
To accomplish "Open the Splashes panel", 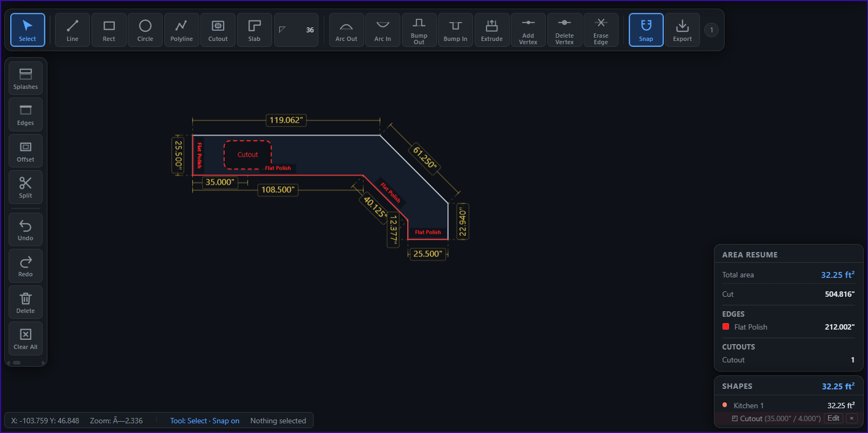I will [25, 79].
